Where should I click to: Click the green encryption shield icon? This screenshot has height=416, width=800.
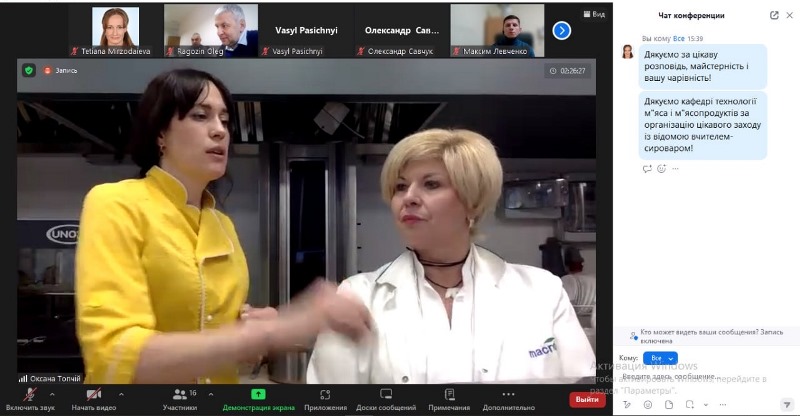29,70
